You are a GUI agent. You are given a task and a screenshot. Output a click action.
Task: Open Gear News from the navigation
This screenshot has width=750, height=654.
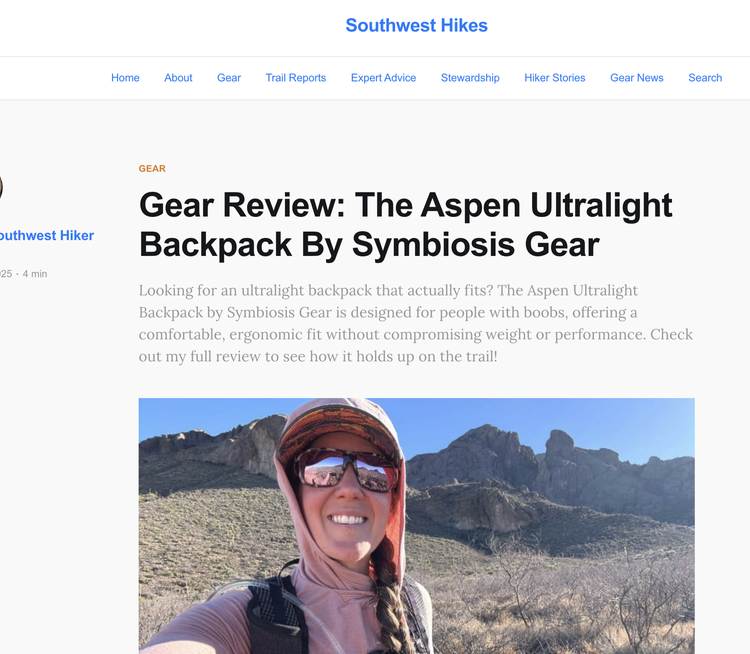[x=637, y=78]
